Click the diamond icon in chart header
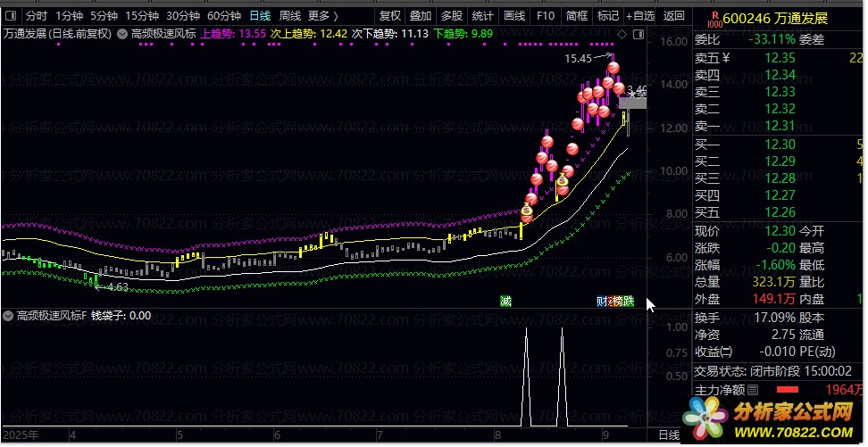The height and width of the screenshot is (447, 868). [622, 33]
